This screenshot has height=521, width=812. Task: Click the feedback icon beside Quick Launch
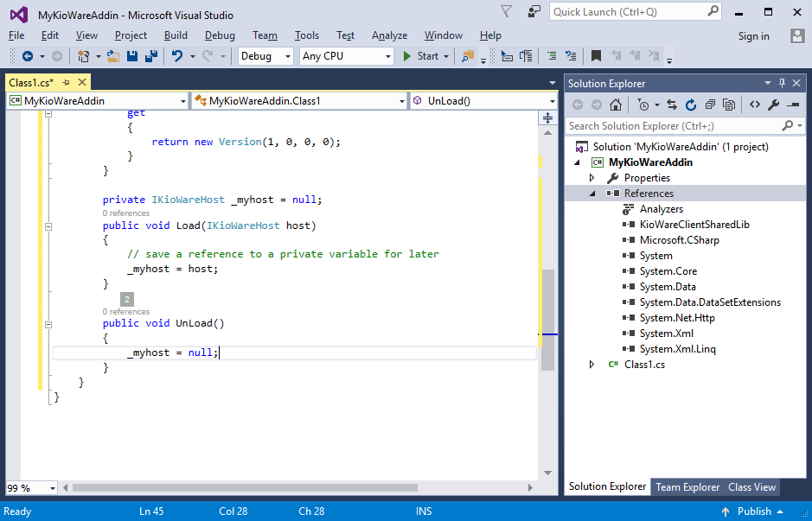534,11
